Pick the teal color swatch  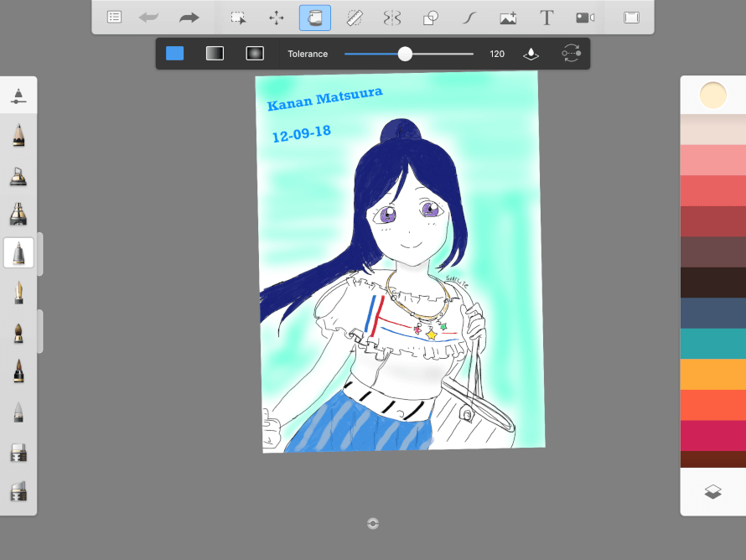click(712, 343)
